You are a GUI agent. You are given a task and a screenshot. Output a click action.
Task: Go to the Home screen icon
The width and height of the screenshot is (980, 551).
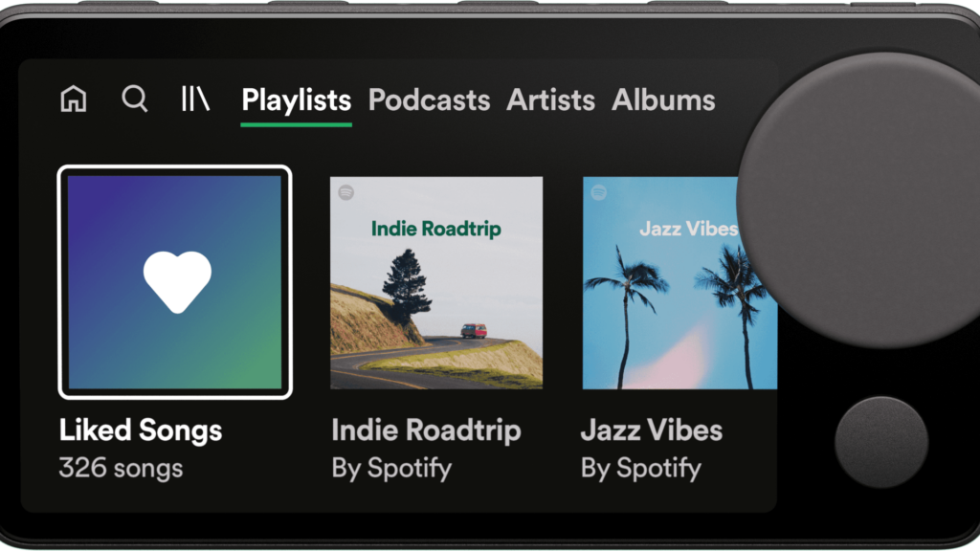73,99
